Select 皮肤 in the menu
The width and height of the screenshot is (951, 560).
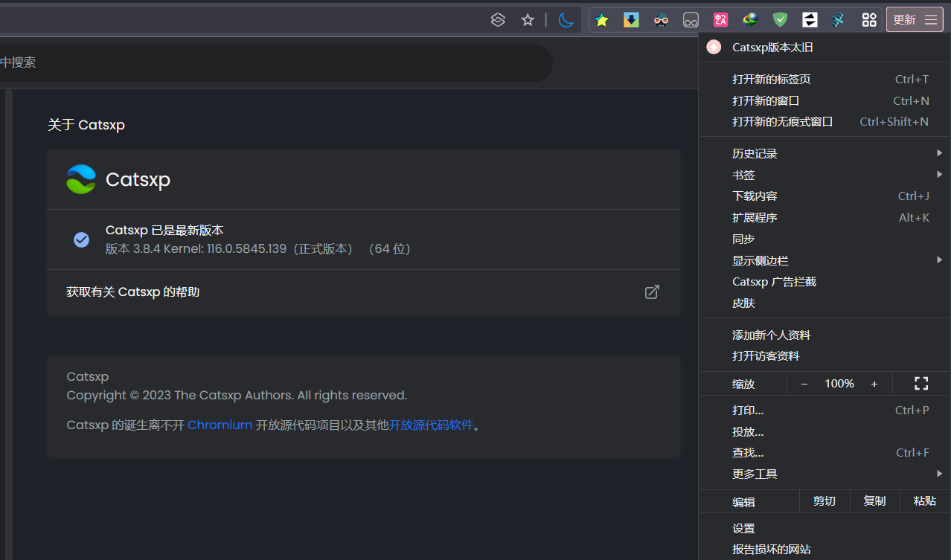(824, 303)
